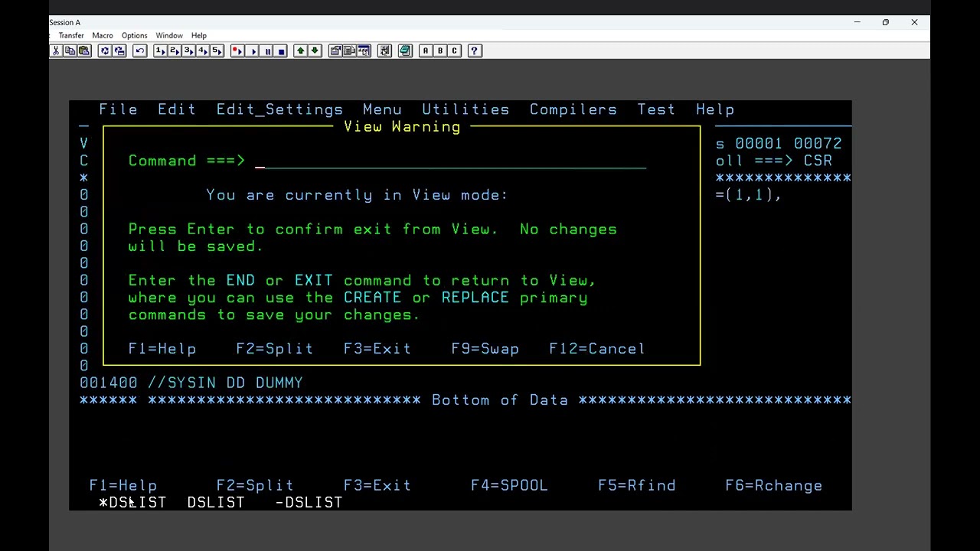This screenshot has width=980, height=551.
Task: Click F5=Rfind function key
Action: [637, 485]
